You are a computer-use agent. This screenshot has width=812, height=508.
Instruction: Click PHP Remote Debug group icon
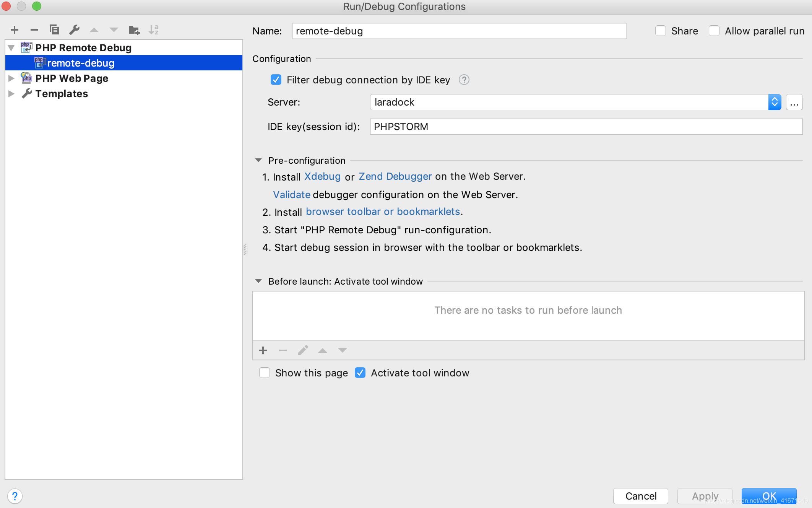tap(26, 47)
